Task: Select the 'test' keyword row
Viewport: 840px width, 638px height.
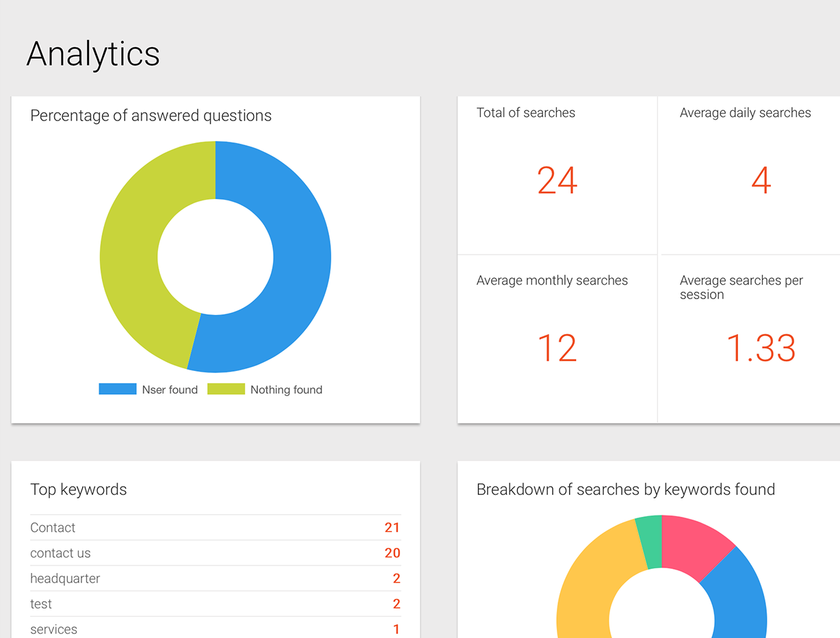Action: [215, 604]
